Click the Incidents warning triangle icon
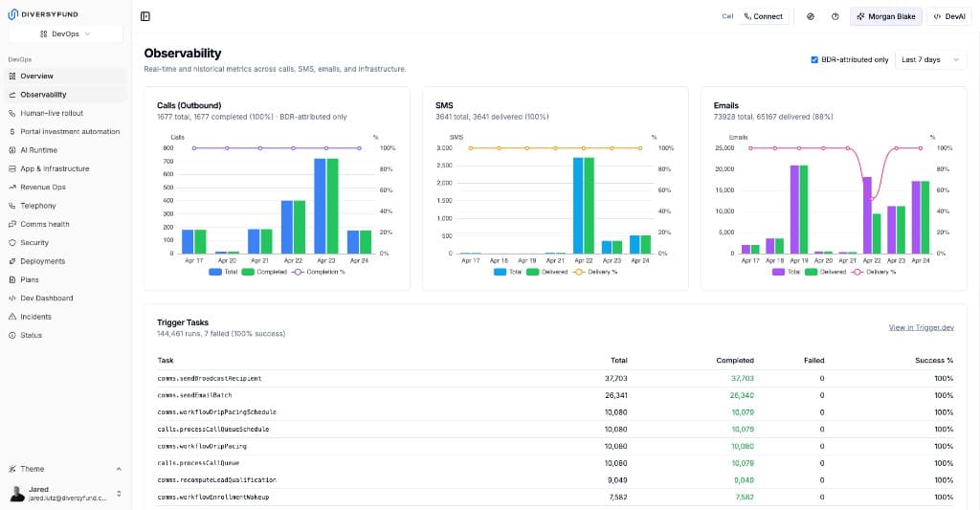 (11, 317)
